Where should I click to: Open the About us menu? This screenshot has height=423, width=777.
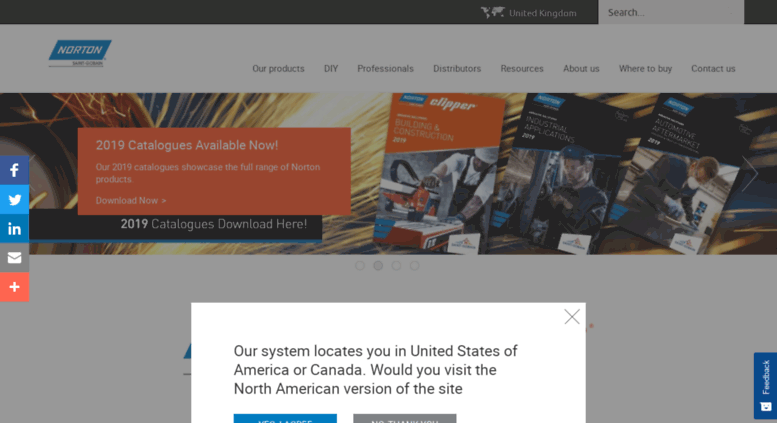point(581,69)
